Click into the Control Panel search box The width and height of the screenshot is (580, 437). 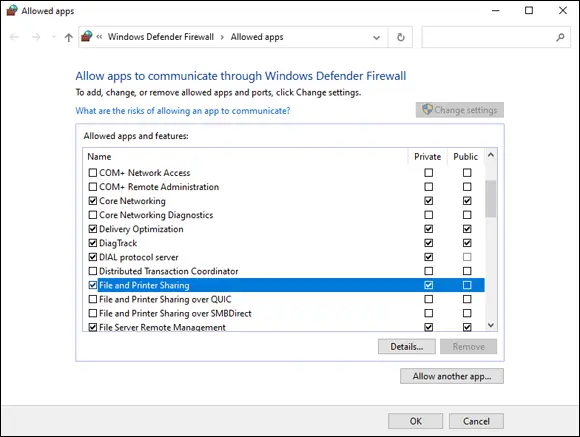point(496,37)
